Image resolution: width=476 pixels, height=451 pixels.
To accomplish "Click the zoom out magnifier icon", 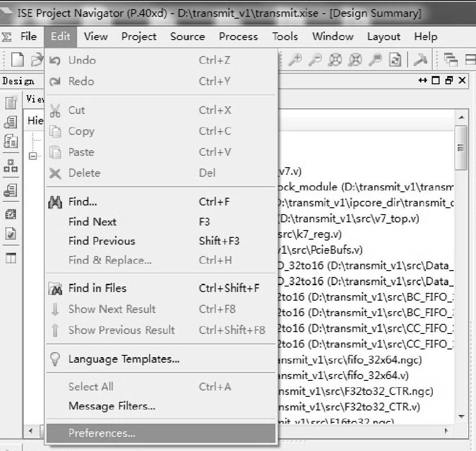I will 315,59.
